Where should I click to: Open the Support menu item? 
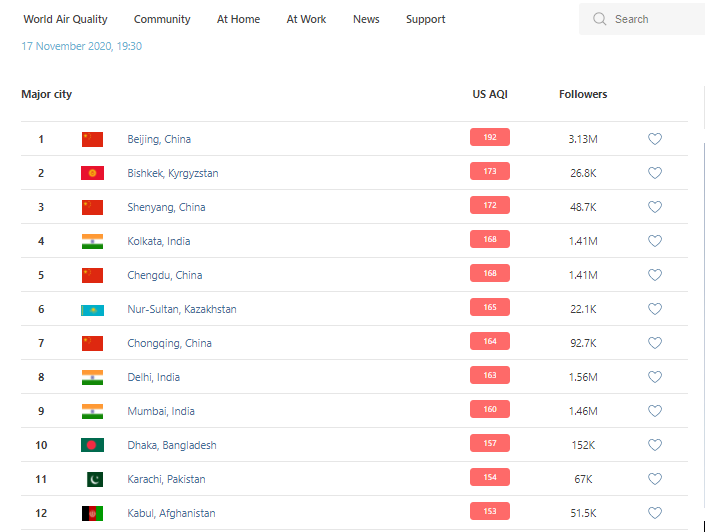point(426,19)
